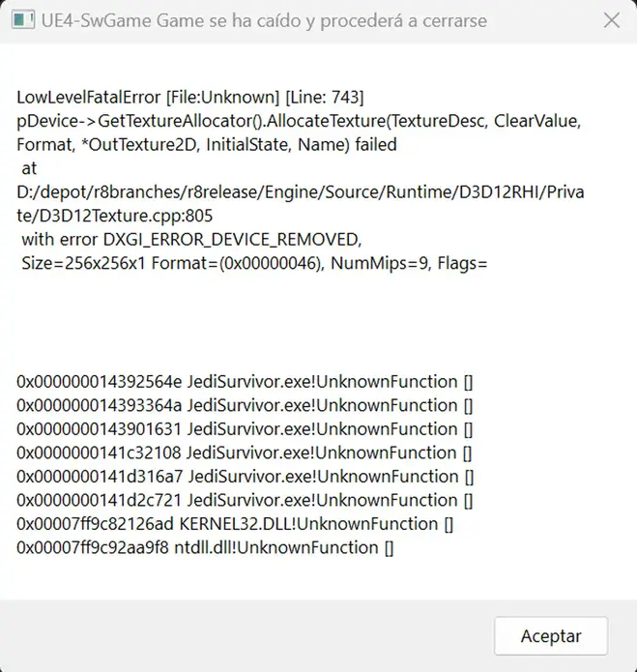This screenshot has width=637, height=672.
Task: Click the 'DXGI_ERROR_DEVICE_REMOVED' error text
Action: [x=232, y=240]
